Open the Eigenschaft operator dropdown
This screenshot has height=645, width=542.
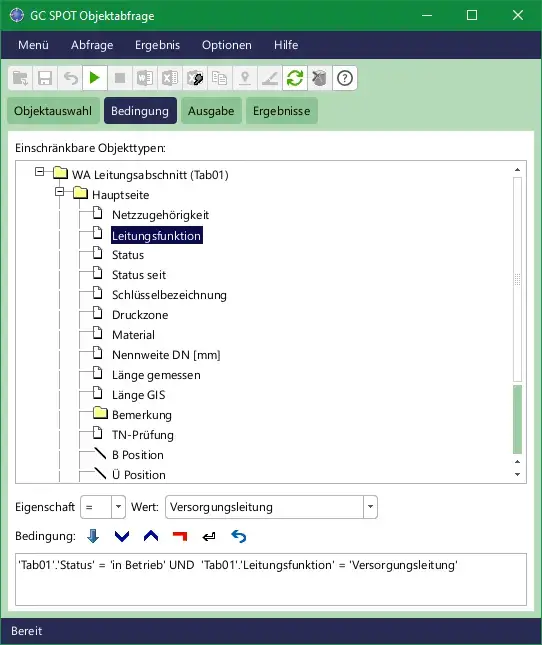pyautogui.click(x=118, y=507)
